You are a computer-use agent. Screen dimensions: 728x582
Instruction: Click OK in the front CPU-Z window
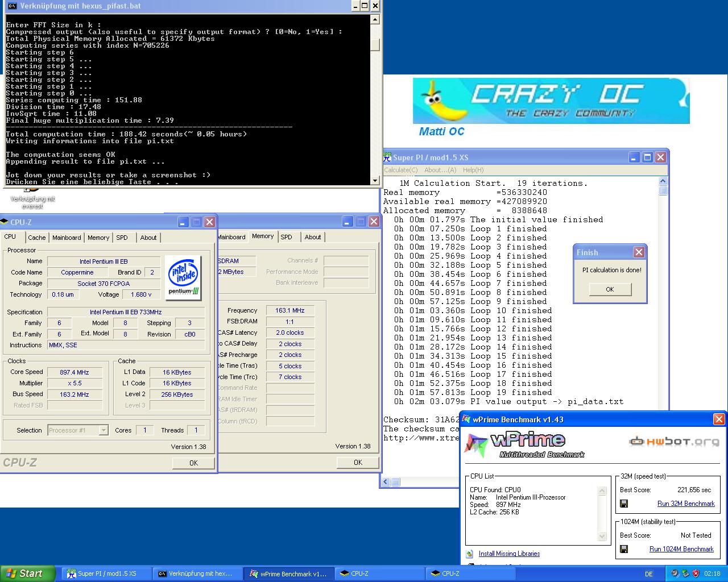tap(193, 463)
